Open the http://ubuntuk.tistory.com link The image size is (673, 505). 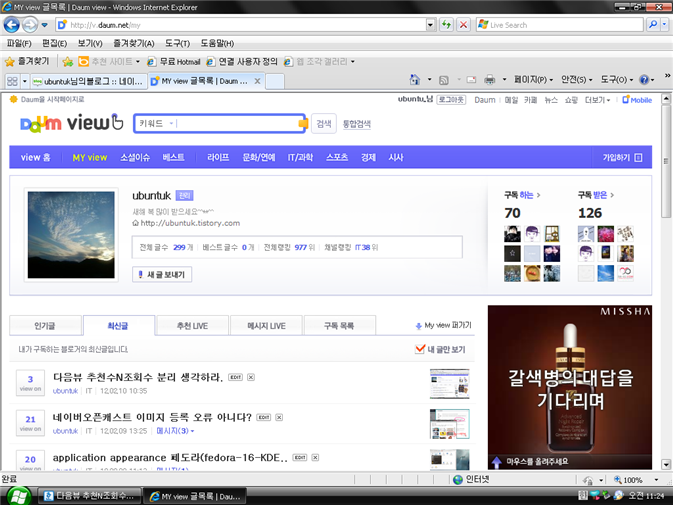point(190,223)
